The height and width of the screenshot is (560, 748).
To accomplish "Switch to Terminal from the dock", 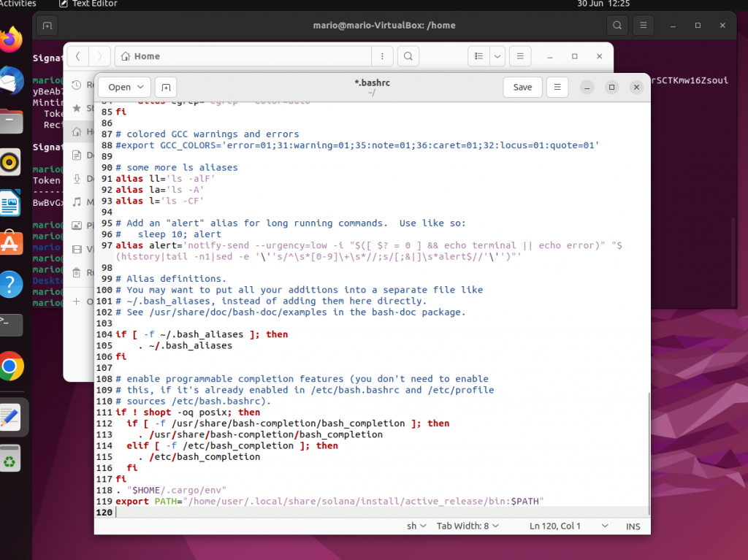I will coord(11,325).
